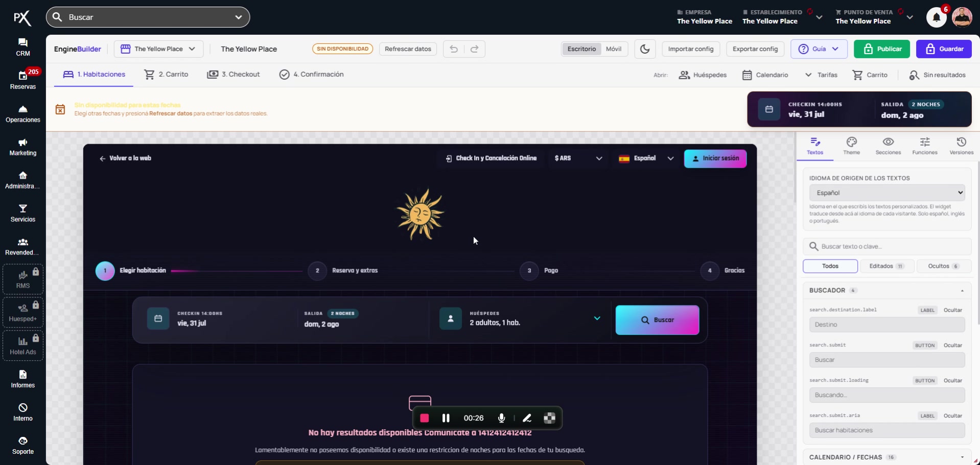The width and height of the screenshot is (980, 465).
Task: Open Revendedores sidebar section
Action: (23, 246)
